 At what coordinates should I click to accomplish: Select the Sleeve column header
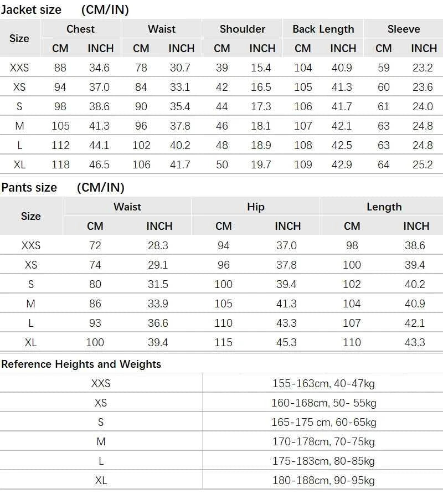(x=404, y=29)
